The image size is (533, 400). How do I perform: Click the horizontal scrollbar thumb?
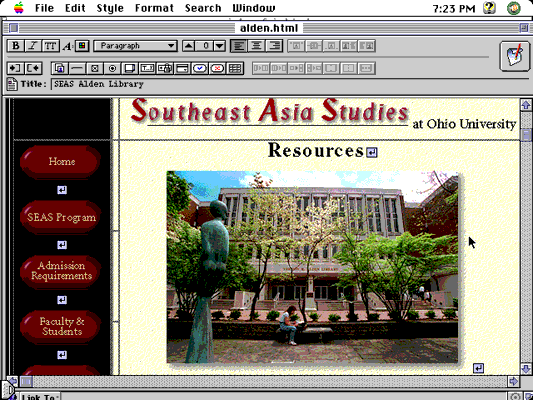(26, 381)
